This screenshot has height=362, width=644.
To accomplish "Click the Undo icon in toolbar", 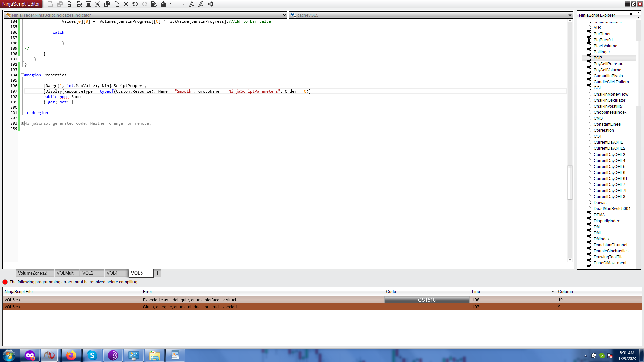I will 135,4.
